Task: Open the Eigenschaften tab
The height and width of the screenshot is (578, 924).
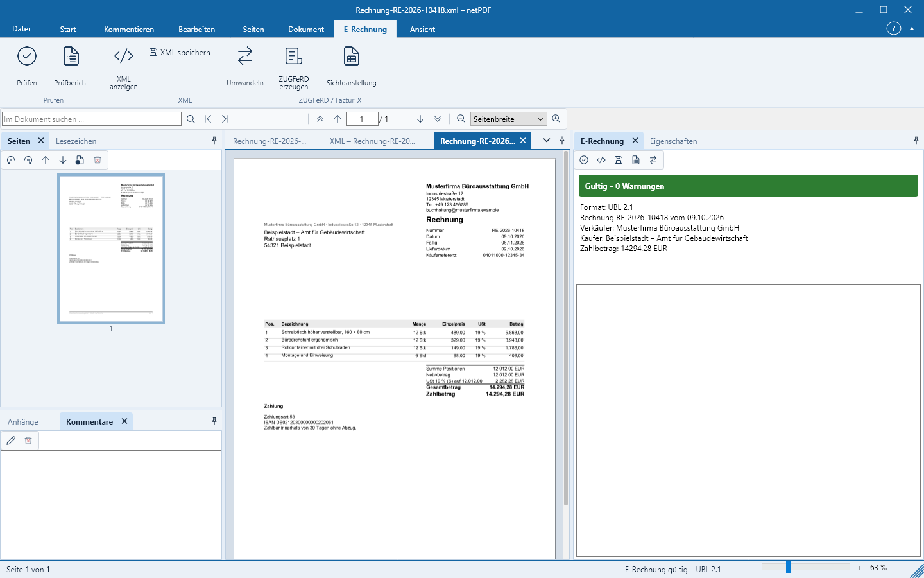Action: coord(673,141)
